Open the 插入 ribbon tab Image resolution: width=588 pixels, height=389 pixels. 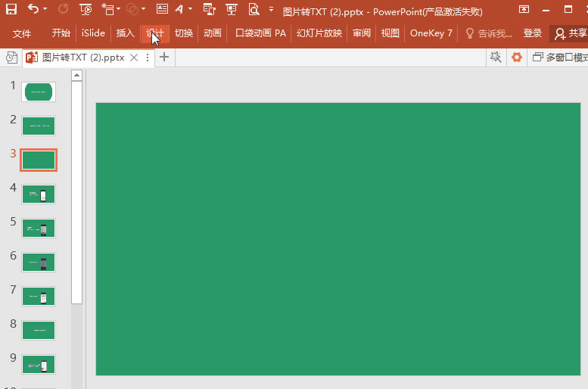(x=125, y=33)
